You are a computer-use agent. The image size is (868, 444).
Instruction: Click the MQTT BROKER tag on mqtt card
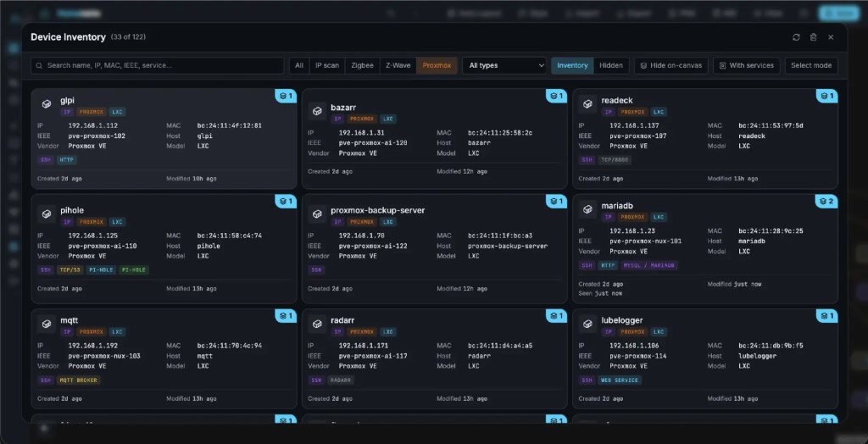point(79,380)
